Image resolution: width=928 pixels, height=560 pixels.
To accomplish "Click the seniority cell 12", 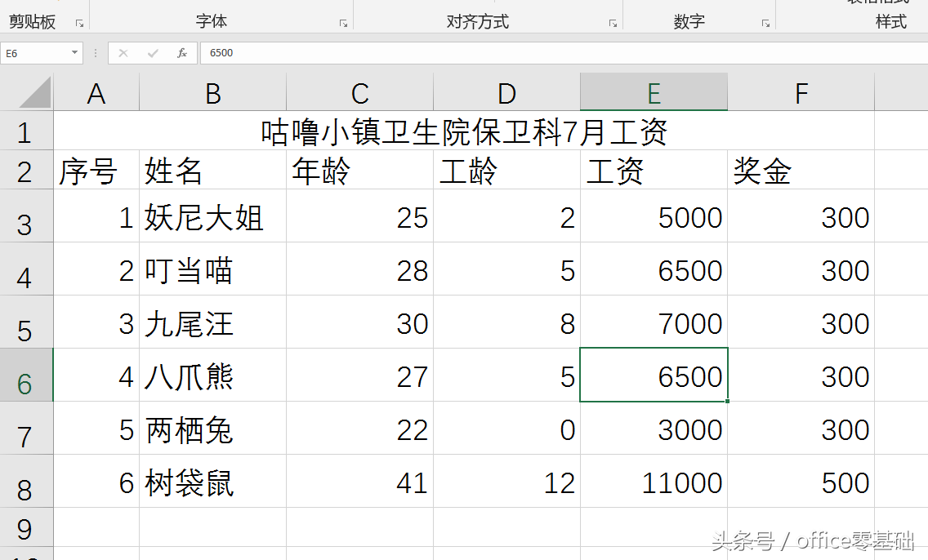I will point(506,481).
